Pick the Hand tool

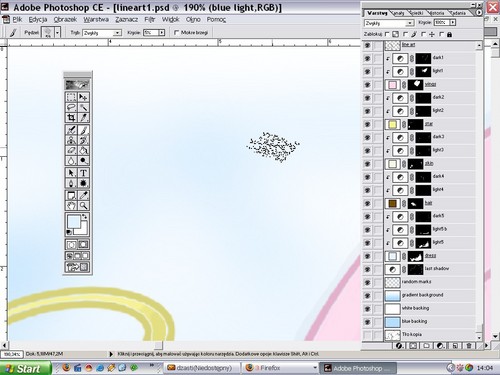click(x=71, y=206)
